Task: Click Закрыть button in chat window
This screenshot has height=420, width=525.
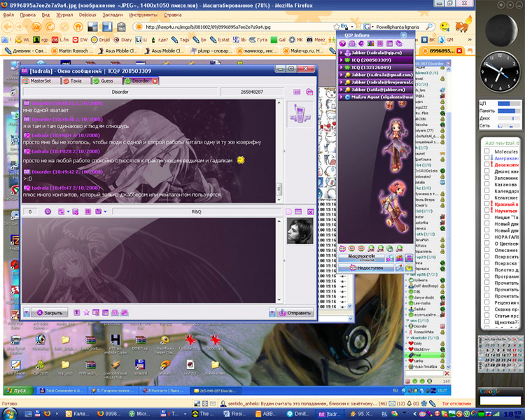Action: (49, 312)
